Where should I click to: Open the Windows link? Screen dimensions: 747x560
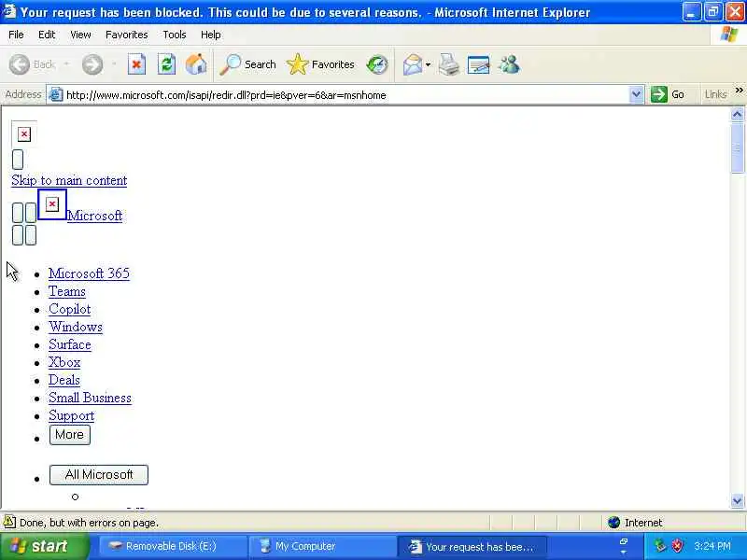pyautogui.click(x=76, y=327)
